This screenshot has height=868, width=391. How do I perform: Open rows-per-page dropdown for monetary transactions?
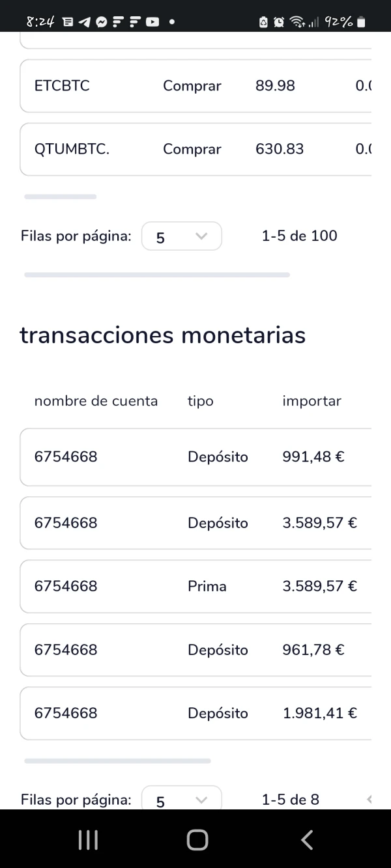click(181, 799)
